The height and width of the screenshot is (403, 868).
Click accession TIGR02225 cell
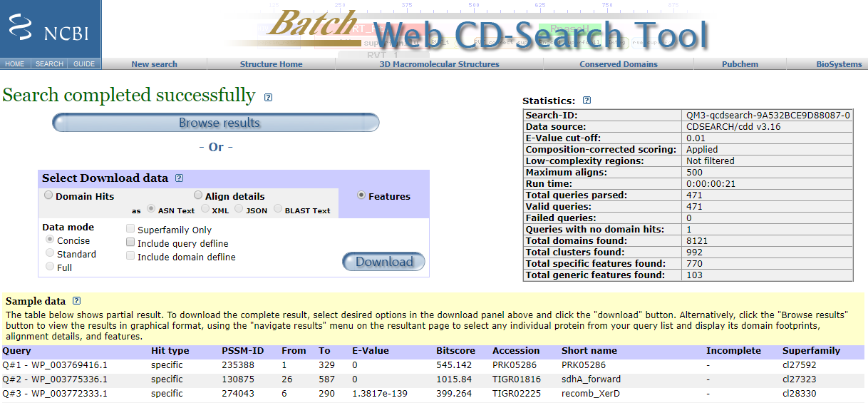point(517,393)
